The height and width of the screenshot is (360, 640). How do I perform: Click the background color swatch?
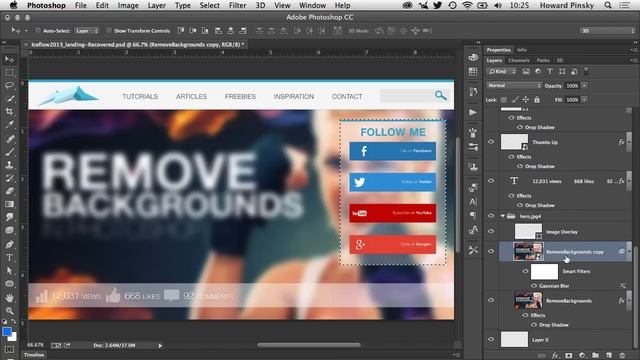pyautogui.click(x=13, y=338)
